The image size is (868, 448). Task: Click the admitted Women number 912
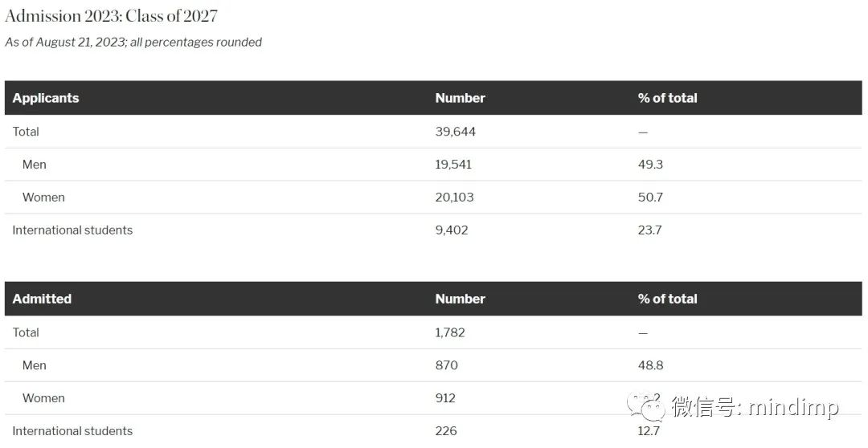click(x=445, y=398)
